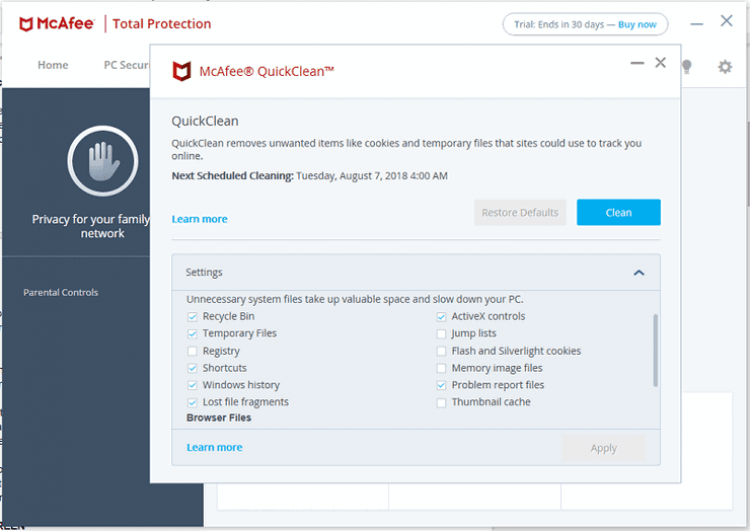Collapse the Settings section chevron
Screen dimensions: 750x531
(x=639, y=273)
